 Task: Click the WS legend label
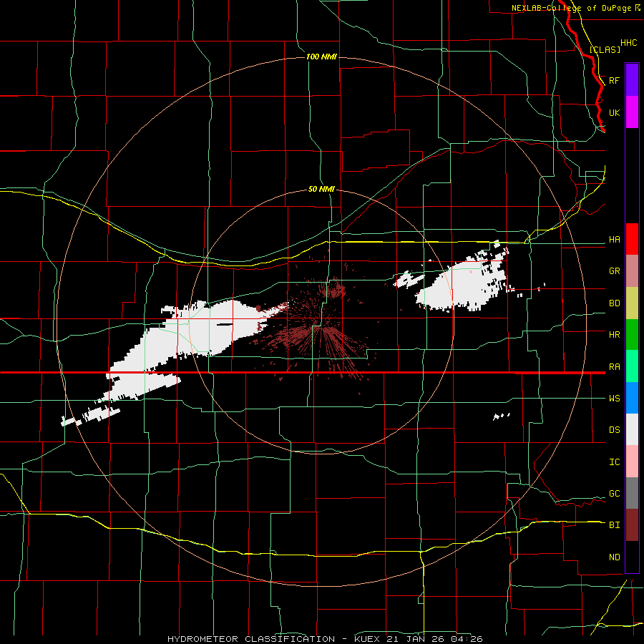615,399
